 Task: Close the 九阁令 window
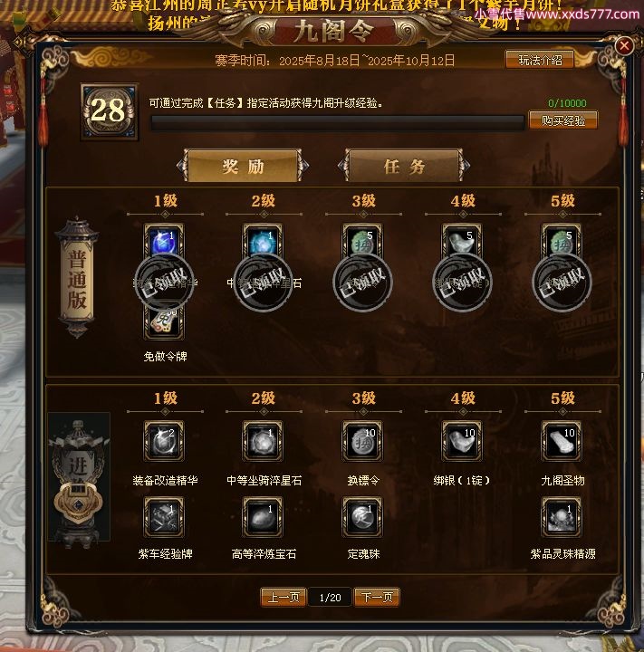pos(624,45)
